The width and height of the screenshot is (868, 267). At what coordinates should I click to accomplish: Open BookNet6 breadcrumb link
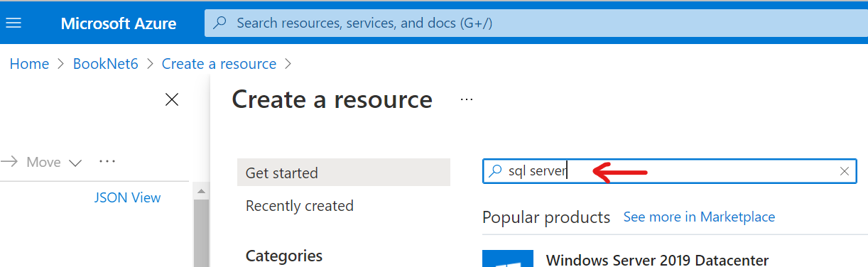coord(105,64)
